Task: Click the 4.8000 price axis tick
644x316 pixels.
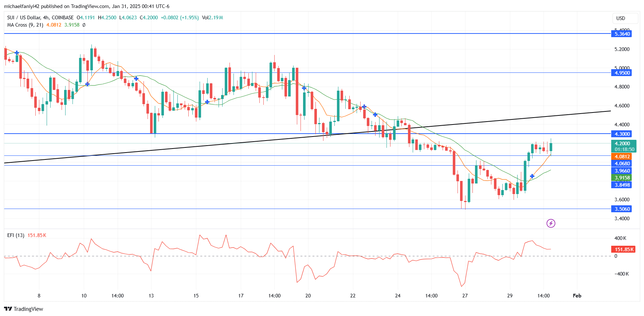Action: 622,87
